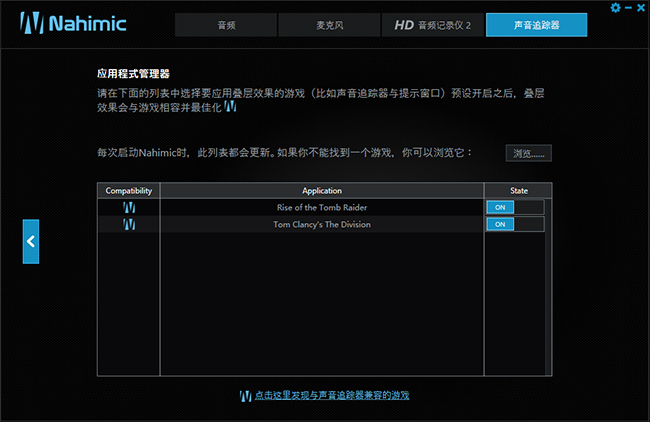Open settings with the gear icon
Image resolution: width=650 pixels, height=422 pixels.
tap(616, 8)
